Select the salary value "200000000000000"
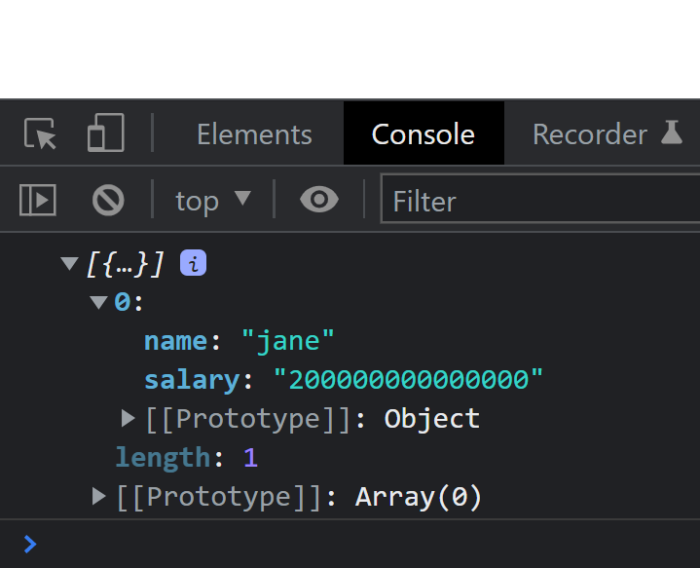Screen dimensions: 700x568 click(x=408, y=380)
